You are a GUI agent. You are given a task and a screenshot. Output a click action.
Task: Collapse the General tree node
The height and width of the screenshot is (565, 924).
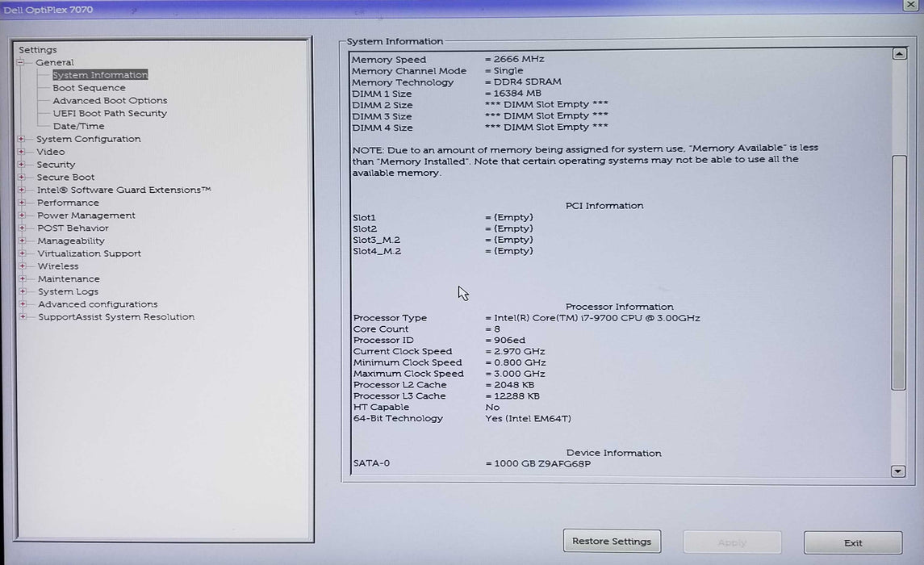click(x=21, y=62)
